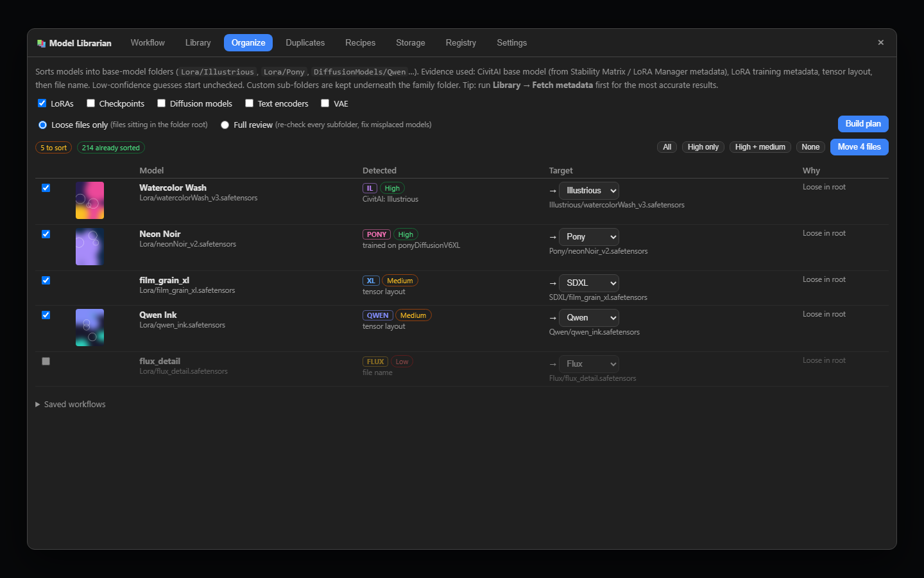
Task: Open the Qwen Ink preview thumbnail
Action: [x=90, y=328]
